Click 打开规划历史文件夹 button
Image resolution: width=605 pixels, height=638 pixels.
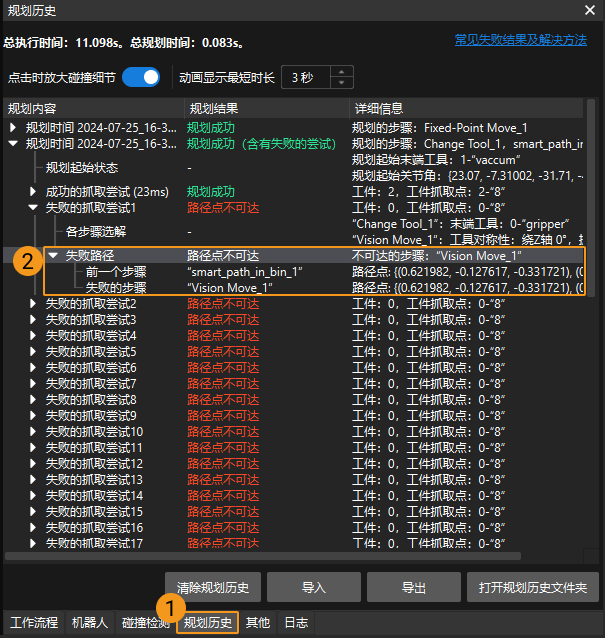tap(533, 587)
